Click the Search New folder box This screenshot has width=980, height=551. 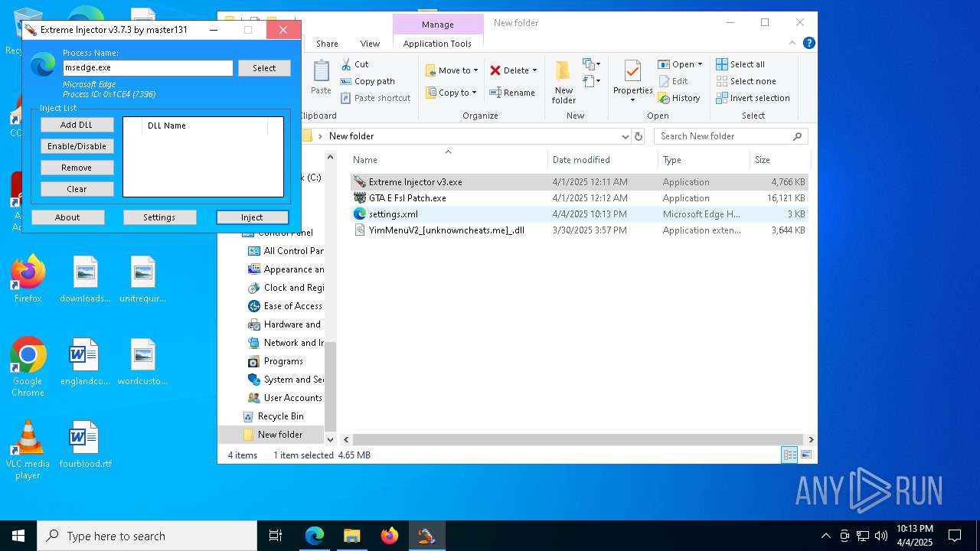tap(731, 136)
